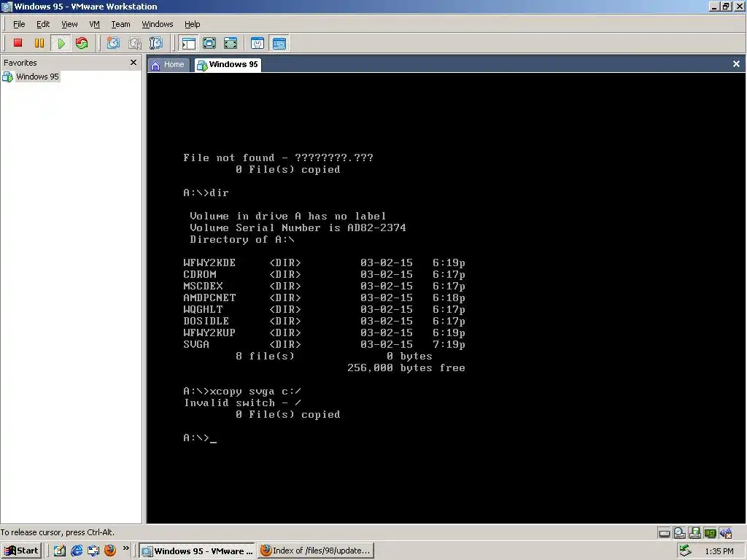Viewport: 747px width, 560px height.
Task: Click the network adapter status icon
Action: pos(710,533)
